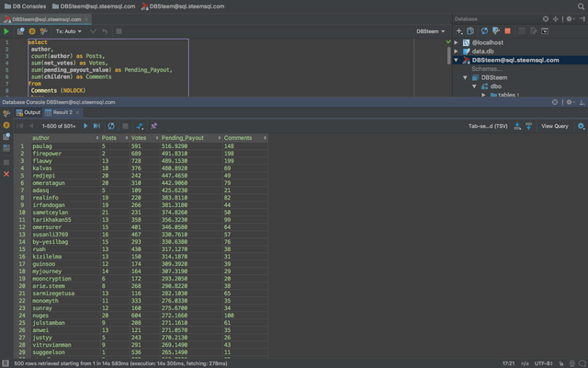Screen dimensions: 588x368
Task: Collapse the dbo schema node
Action: coord(474,86)
